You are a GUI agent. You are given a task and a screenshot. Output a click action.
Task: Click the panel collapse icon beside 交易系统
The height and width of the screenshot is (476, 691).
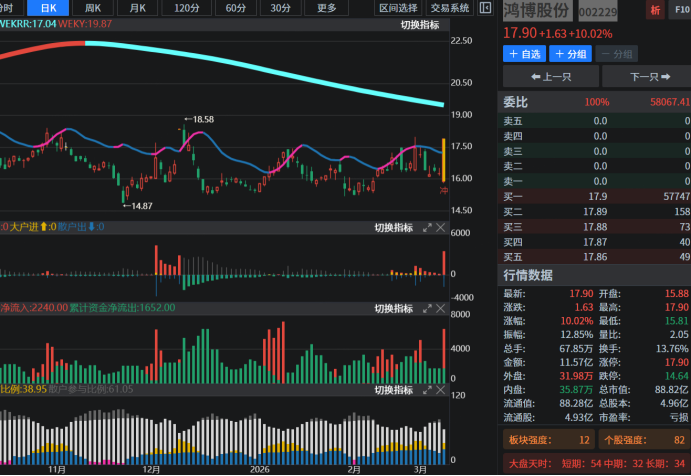tap(484, 8)
